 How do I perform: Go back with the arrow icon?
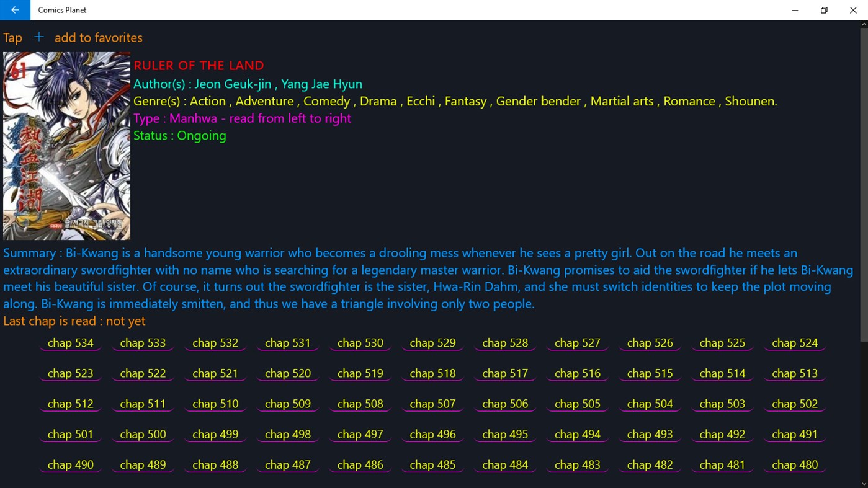[15, 10]
